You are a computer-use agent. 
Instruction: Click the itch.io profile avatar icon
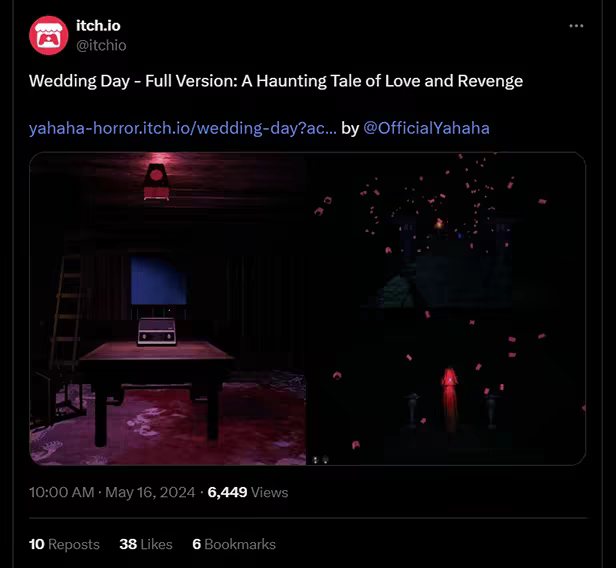(49, 35)
